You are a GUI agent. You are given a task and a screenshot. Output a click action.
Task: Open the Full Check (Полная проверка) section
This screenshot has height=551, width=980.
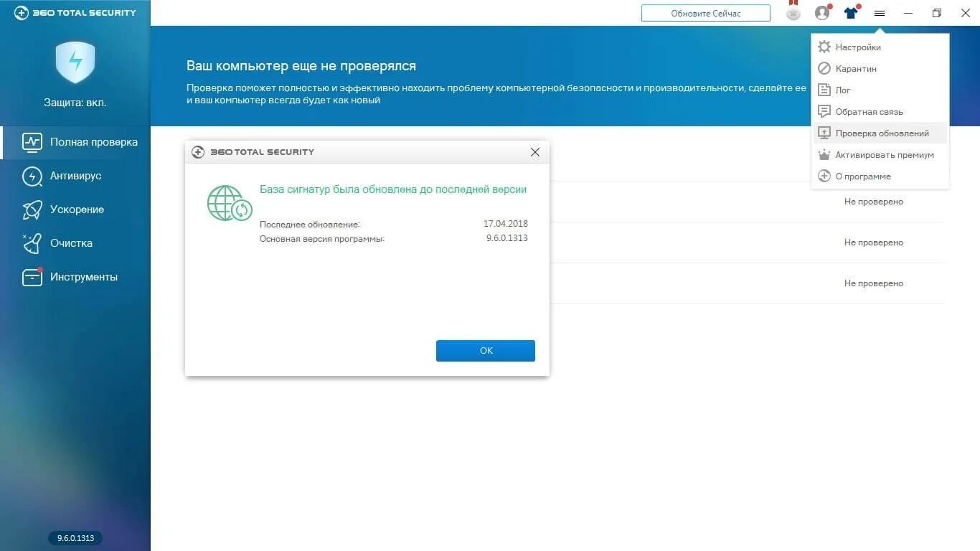75,142
